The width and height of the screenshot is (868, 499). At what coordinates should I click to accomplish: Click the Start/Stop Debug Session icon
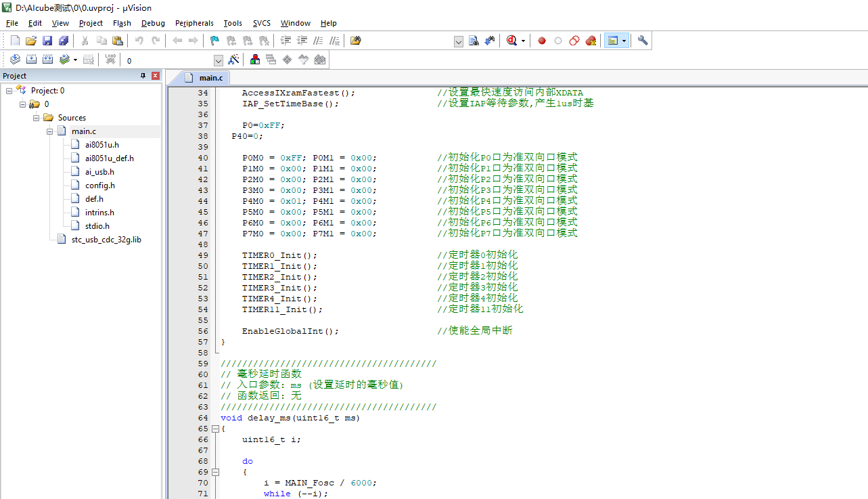(512, 41)
